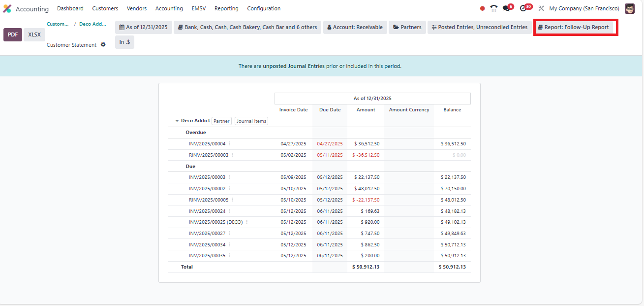Image resolution: width=644 pixels, height=306 pixels.
Task: Click the balance value $ 49,849.63
Action: [453, 233]
